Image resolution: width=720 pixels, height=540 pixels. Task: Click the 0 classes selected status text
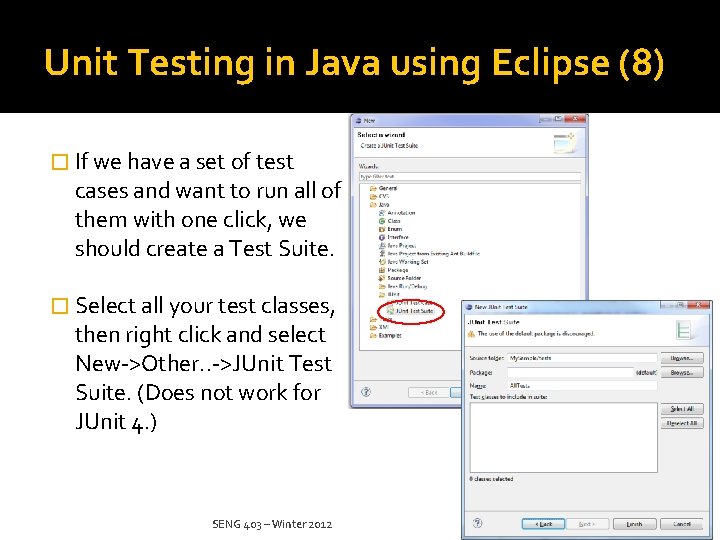pos(491,479)
